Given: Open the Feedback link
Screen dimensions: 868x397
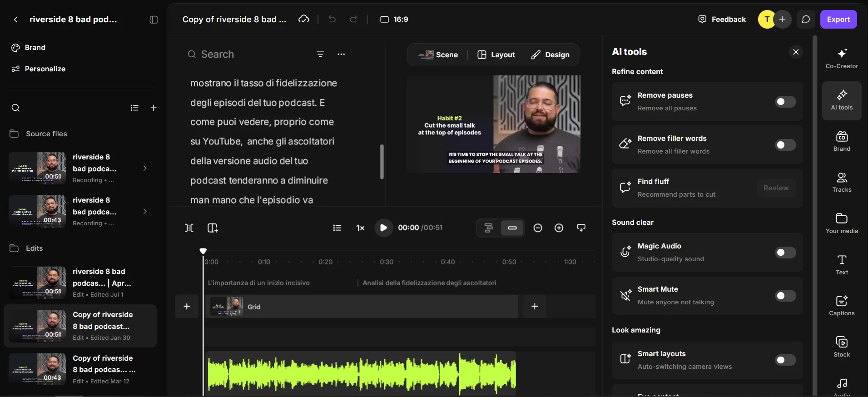Looking at the screenshot, I should pos(722,19).
